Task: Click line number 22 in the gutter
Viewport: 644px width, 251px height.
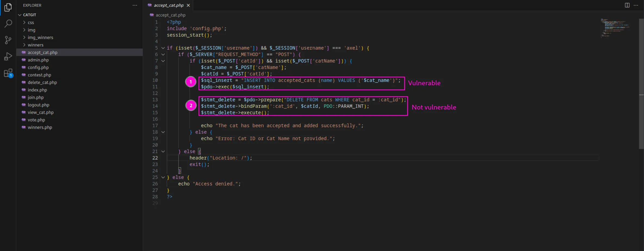Action: (x=155, y=158)
